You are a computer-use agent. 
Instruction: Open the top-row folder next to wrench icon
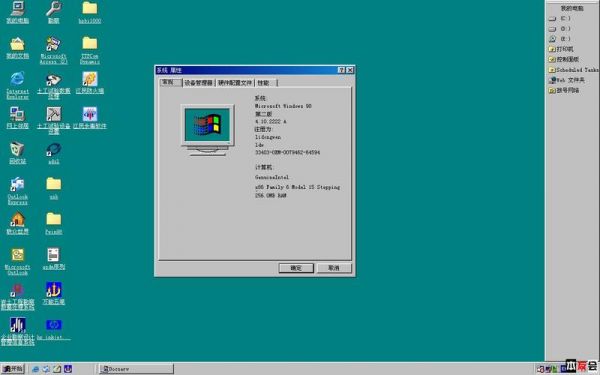click(x=90, y=12)
